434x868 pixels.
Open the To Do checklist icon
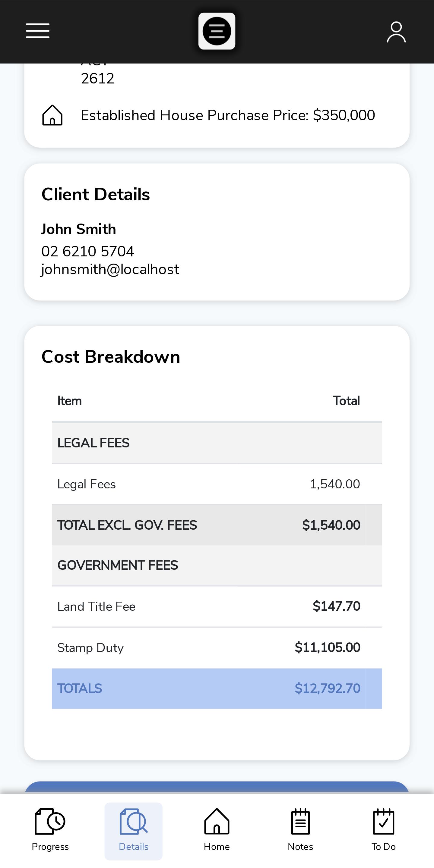point(383,822)
